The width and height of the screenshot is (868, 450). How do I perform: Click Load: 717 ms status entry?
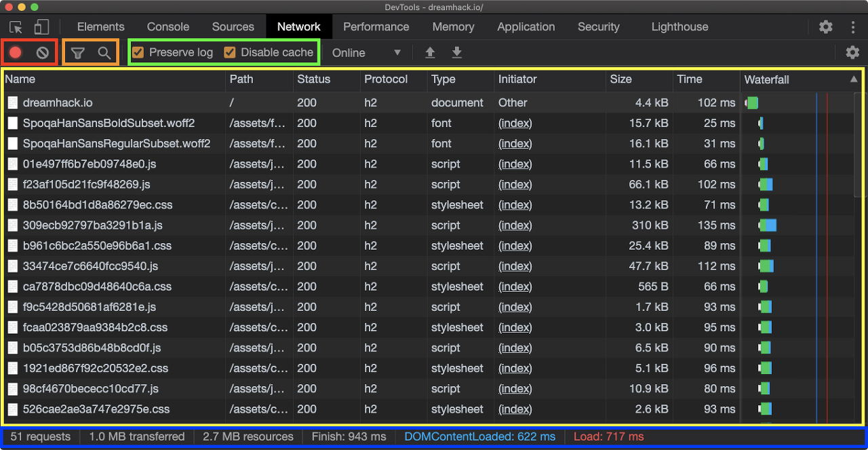coord(609,436)
